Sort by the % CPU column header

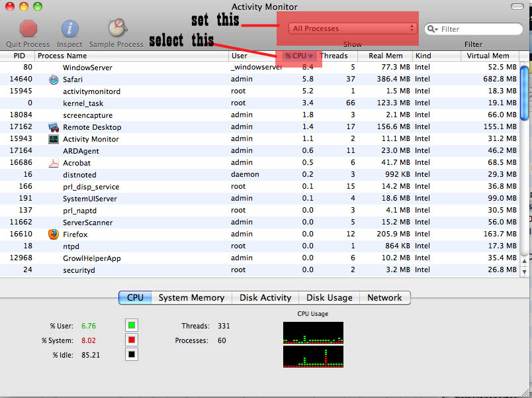coord(298,56)
